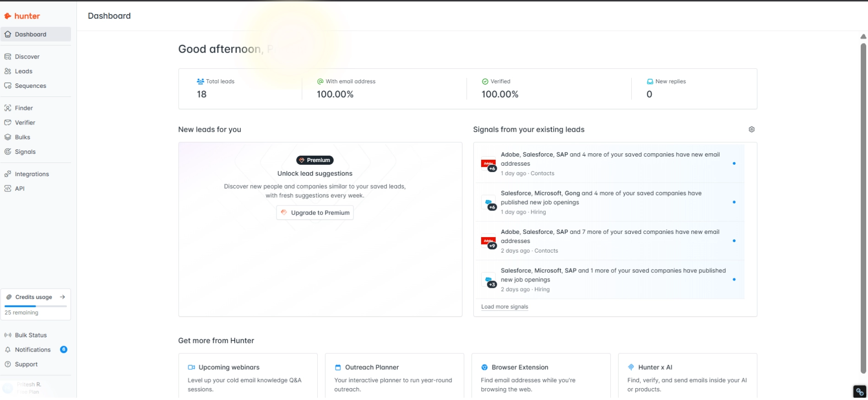Image resolution: width=868 pixels, height=400 pixels.
Task: Click the Bulks stack icon
Action: [8, 137]
